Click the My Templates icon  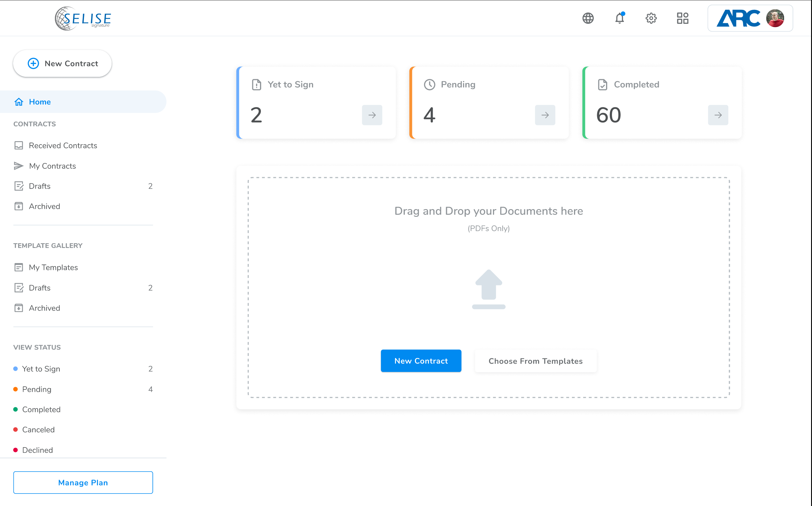[x=19, y=267]
